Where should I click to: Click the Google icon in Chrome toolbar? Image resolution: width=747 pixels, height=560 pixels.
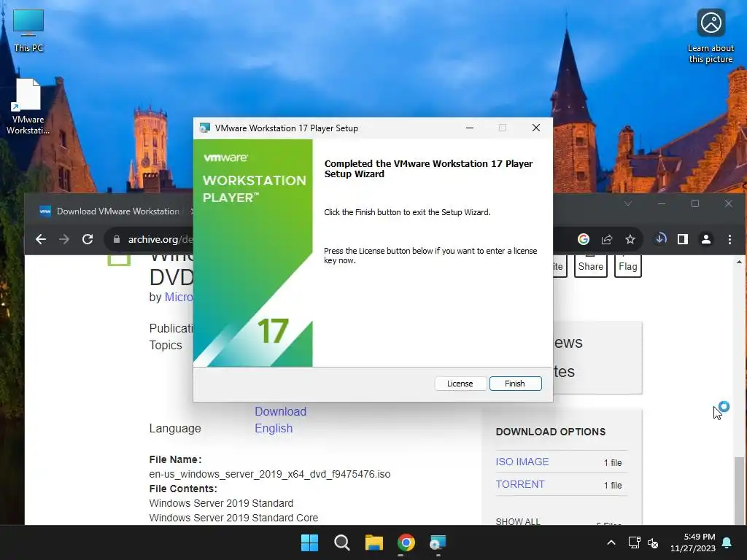(584, 239)
